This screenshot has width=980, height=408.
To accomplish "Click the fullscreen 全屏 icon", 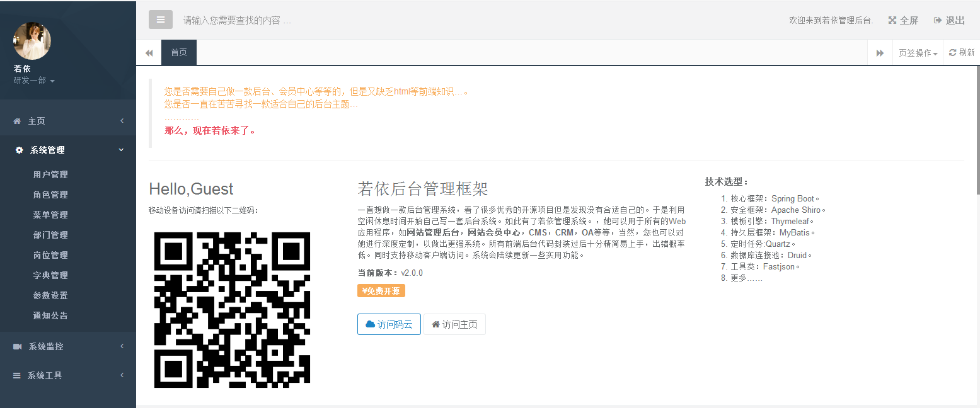I will [x=892, y=20].
